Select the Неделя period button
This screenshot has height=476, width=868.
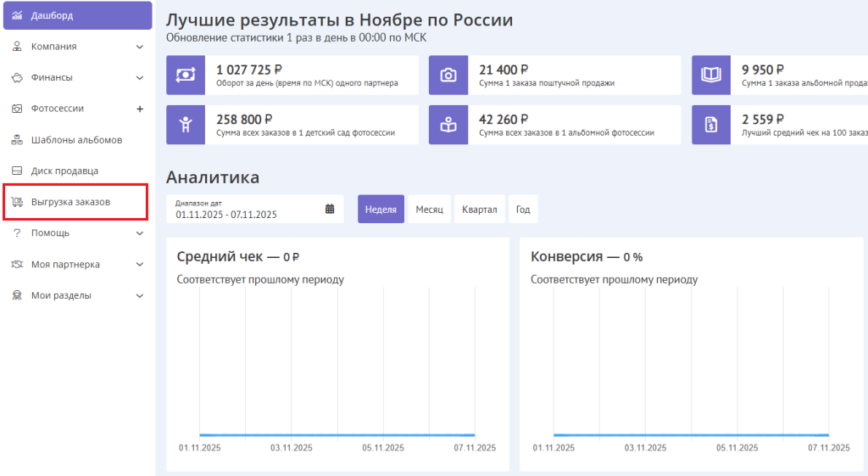click(381, 210)
